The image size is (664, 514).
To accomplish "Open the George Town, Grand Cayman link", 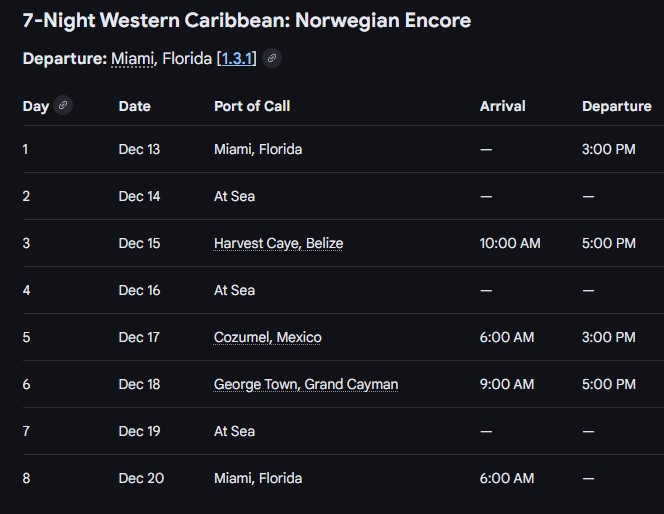I will (x=306, y=384).
